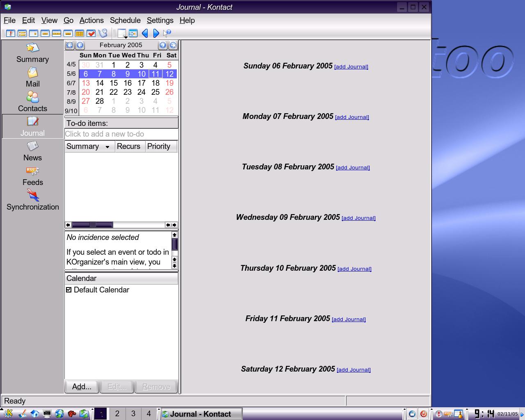Open the Actions menu
Screen dimensions: 525x420
(x=91, y=21)
